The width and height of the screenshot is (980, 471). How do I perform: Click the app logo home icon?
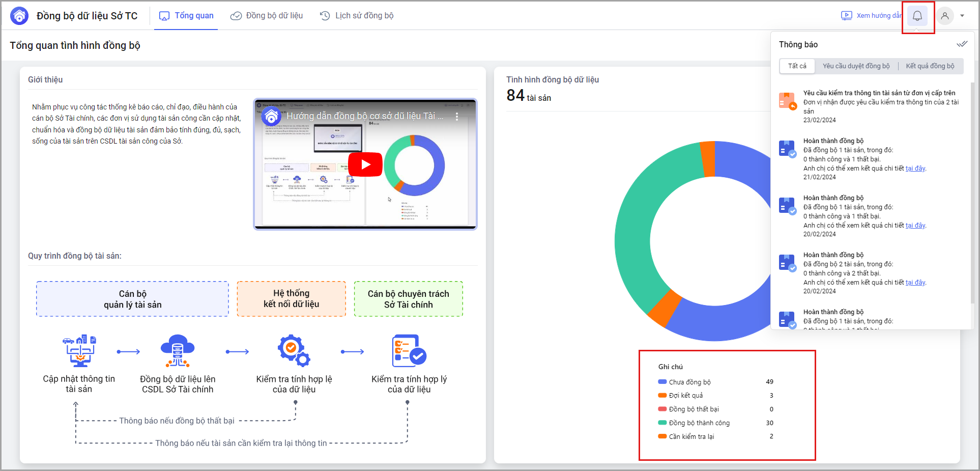coord(19,16)
